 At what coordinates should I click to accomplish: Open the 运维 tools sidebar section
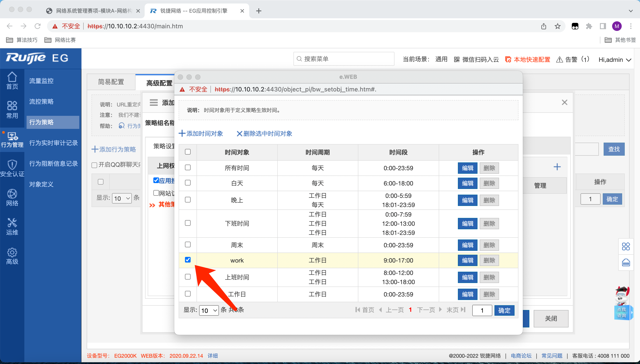tap(12, 227)
